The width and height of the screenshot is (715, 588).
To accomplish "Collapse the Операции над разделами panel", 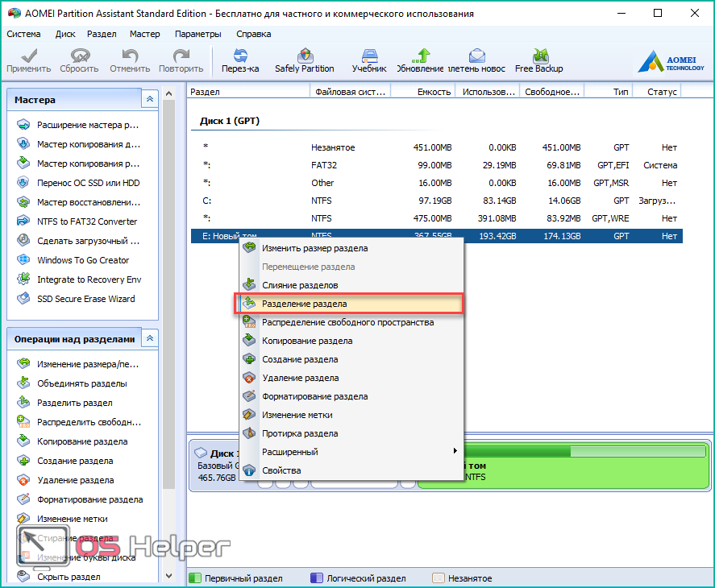I will [149, 339].
